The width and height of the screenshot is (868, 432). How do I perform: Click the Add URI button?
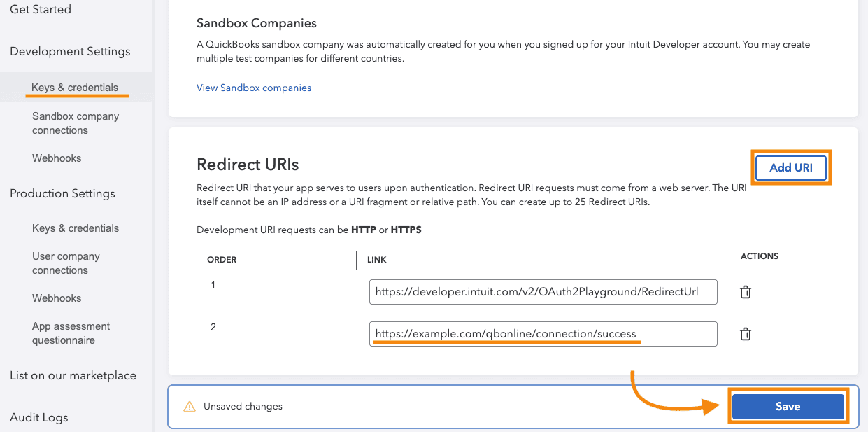(x=790, y=167)
